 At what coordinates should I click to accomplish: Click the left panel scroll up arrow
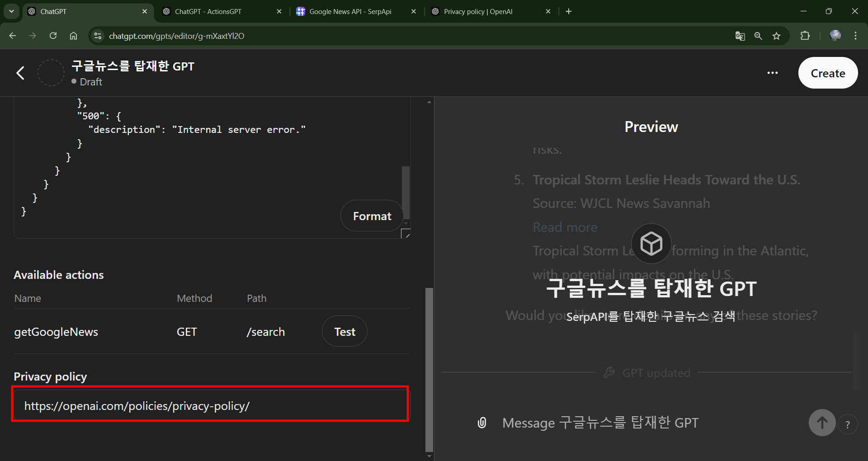[429, 102]
